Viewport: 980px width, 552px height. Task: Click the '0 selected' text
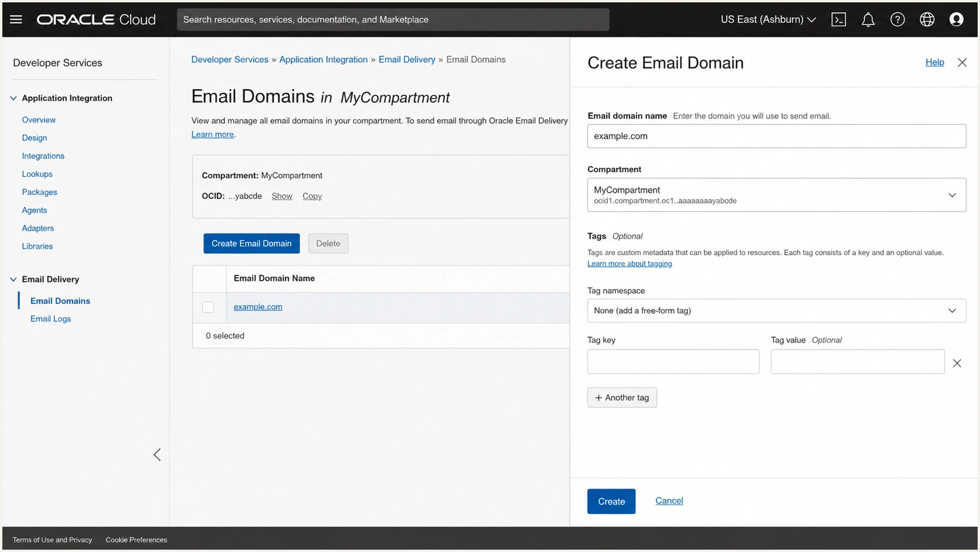click(225, 336)
